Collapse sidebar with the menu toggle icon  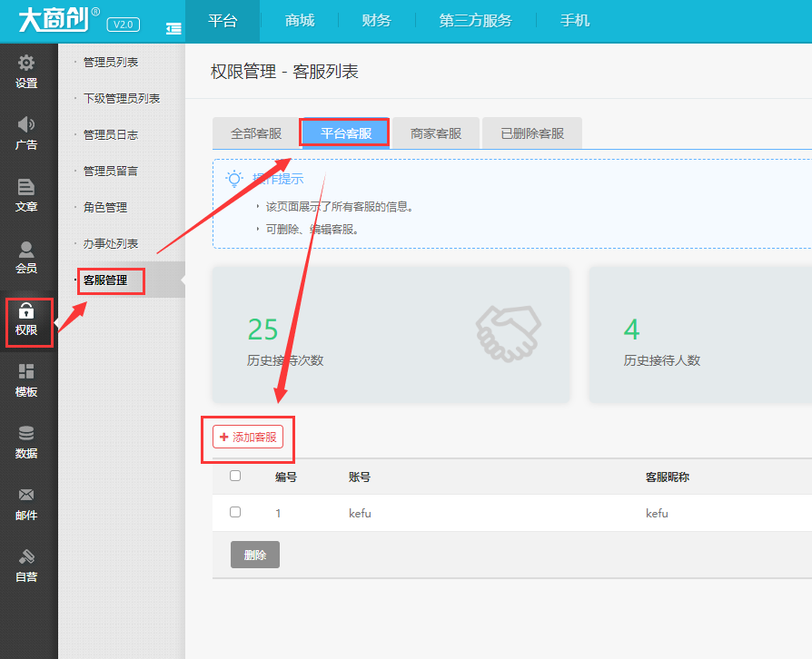[173, 29]
